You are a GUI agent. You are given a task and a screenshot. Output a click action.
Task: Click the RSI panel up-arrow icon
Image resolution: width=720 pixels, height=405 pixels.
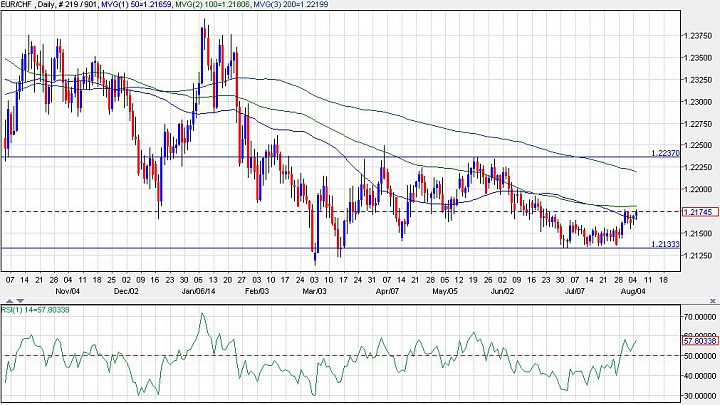click(9, 301)
